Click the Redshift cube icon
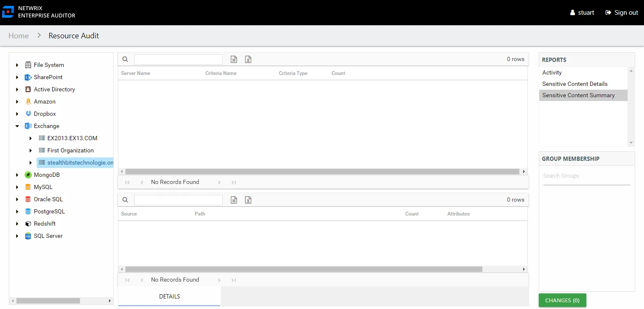The height and width of the screenshot is (309, 644). pyautogui.click(x=28, y=224)
